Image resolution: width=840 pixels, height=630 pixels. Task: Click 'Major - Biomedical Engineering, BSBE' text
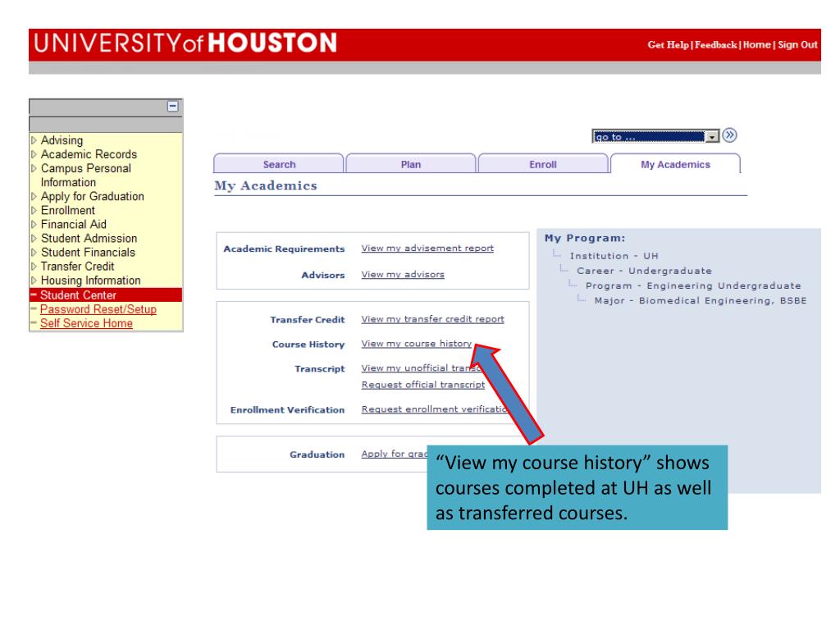click(701, 300)
